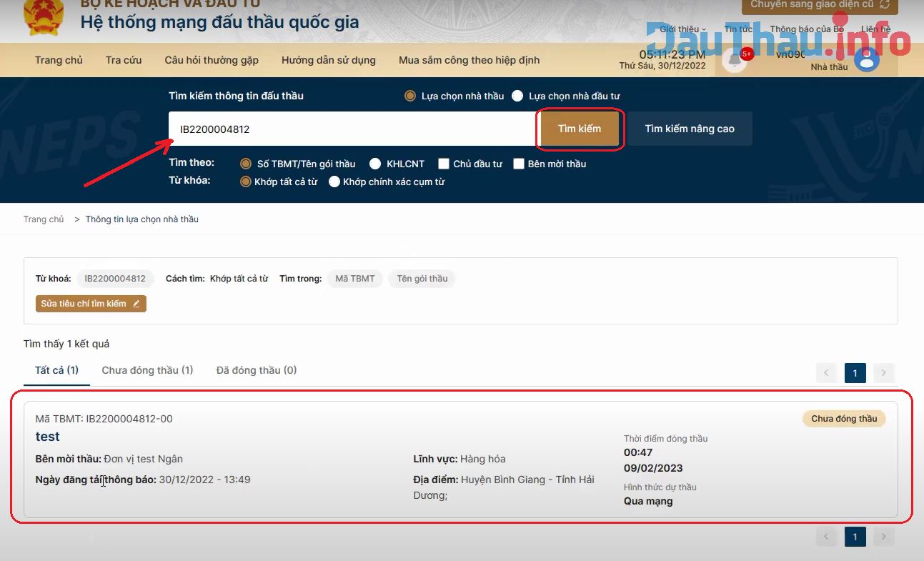Open Tìm kiếm nâng cao options
This screenshot has width=924, height=561.
(689, 129)
